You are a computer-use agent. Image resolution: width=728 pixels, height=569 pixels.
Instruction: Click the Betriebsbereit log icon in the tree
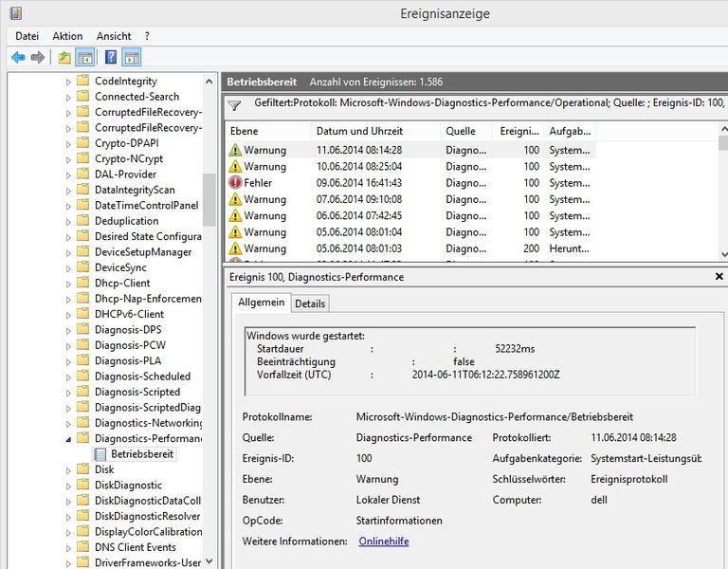coord(100,454)
